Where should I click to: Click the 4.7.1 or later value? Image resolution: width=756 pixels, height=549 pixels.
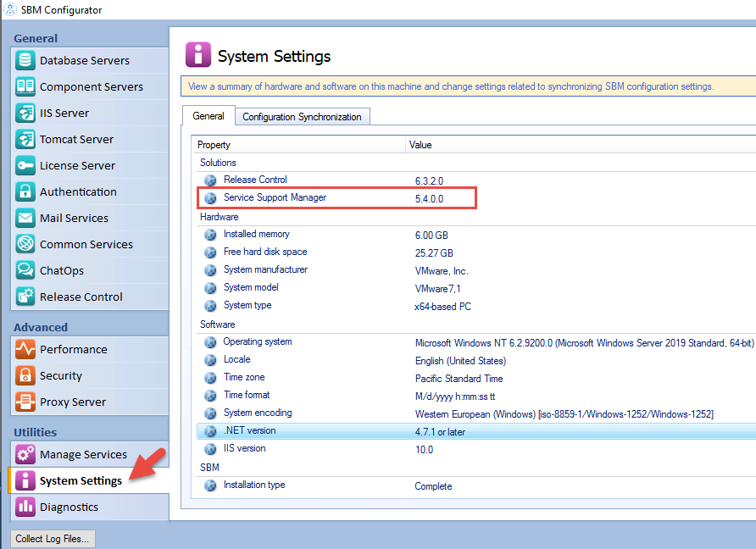pyautogui.click(x=440, y=432)
